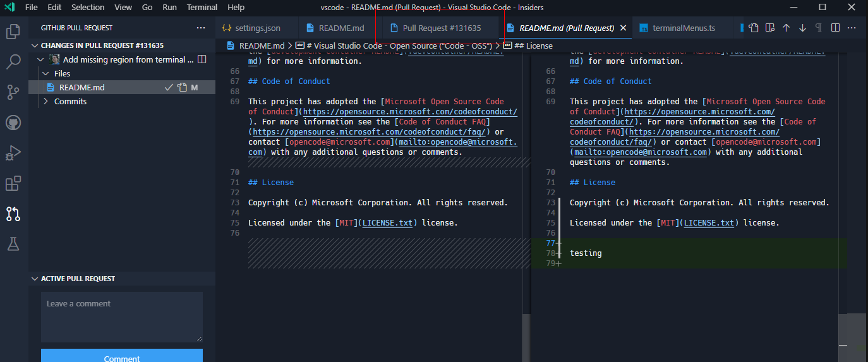Open file icon on README.md sidebar row
868x362 pixels.
[182, 87]
